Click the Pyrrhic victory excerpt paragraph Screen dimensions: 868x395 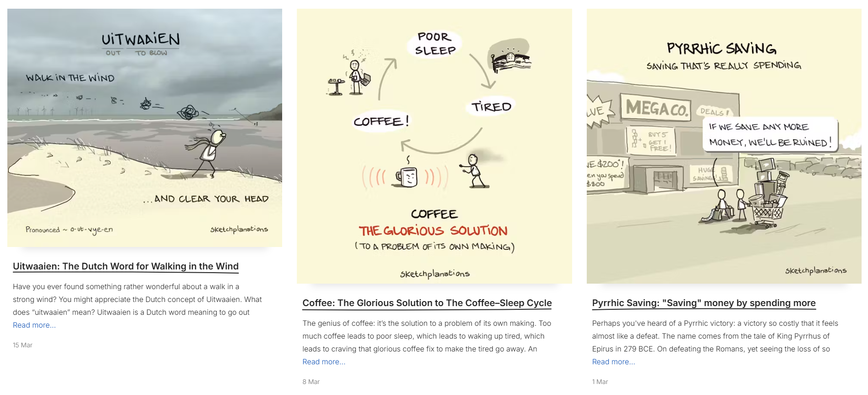tap(715, 336)
